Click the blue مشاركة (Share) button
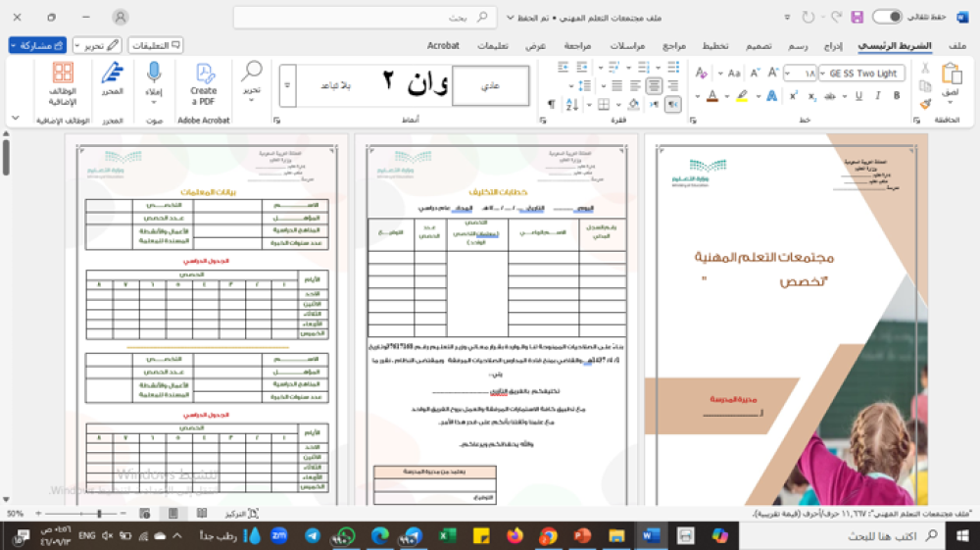 [x=37, y=45]
